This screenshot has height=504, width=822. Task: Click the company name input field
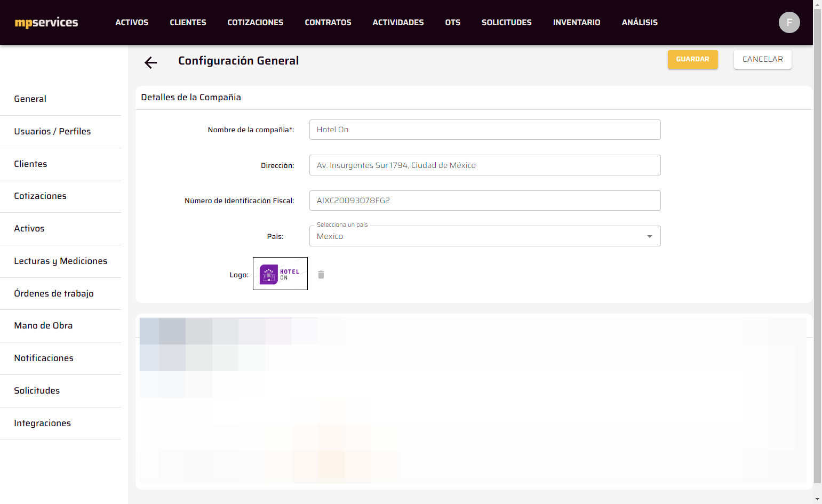pyautogui.click(x=485, y=130)
